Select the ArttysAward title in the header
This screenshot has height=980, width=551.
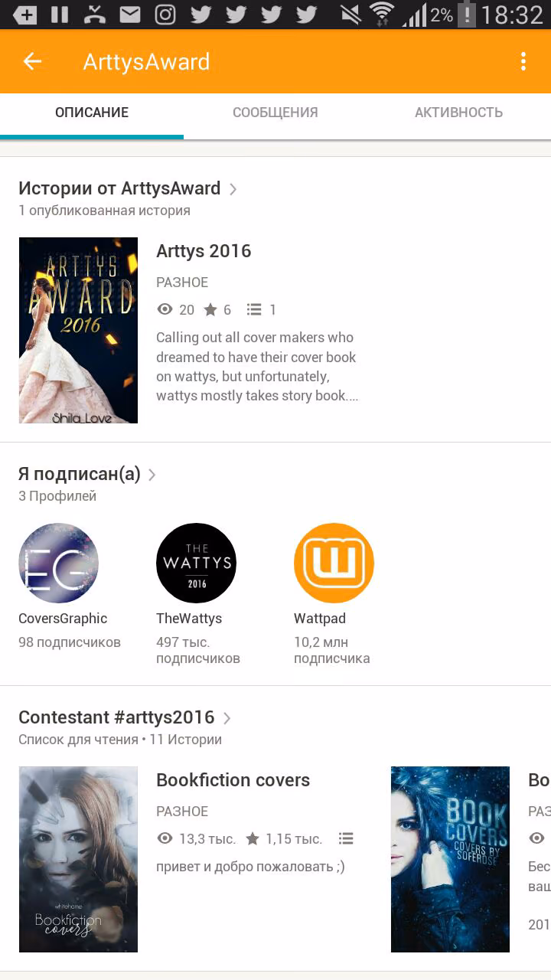(x=146, y=62)
